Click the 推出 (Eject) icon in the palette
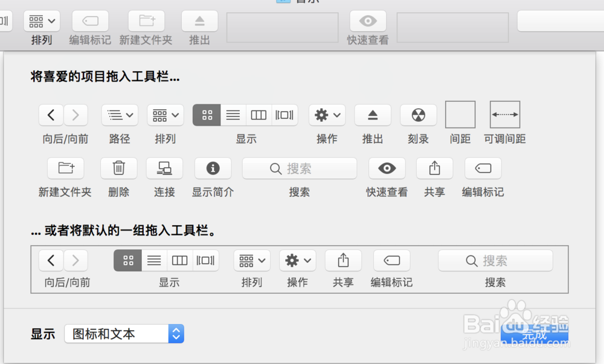This screenshot has width=604, height=364. pyautogui.click(x=373, y=115)
